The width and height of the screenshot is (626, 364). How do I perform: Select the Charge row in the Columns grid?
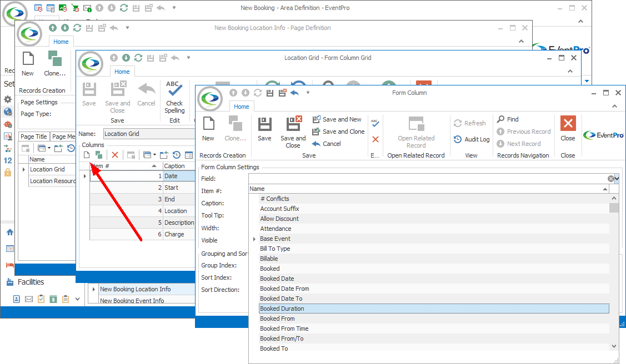[x=142, y=234]
